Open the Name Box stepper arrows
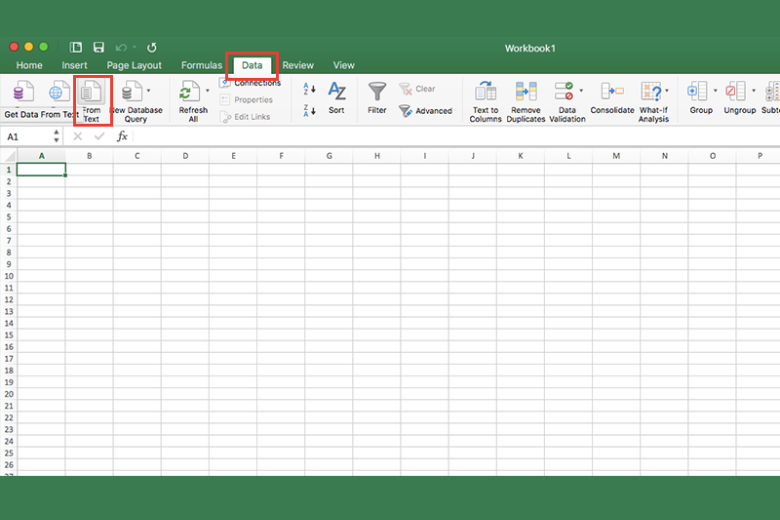This screenshot has width=780, height=520. tap(56, 136)
